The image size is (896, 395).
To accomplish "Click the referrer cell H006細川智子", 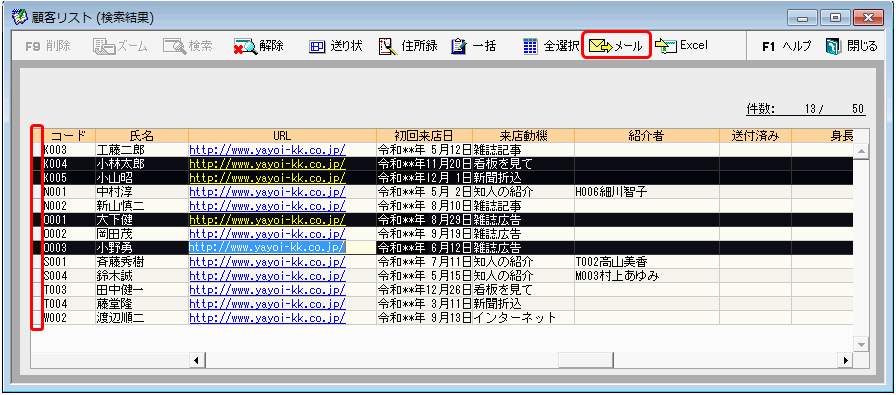I will point(647,192).
